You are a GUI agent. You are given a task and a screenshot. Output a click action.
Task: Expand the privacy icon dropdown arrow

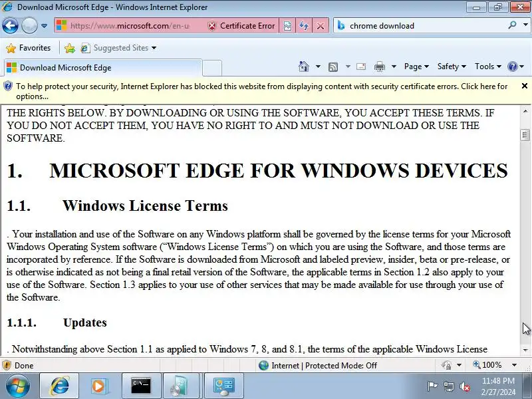(x=459, y=365)
